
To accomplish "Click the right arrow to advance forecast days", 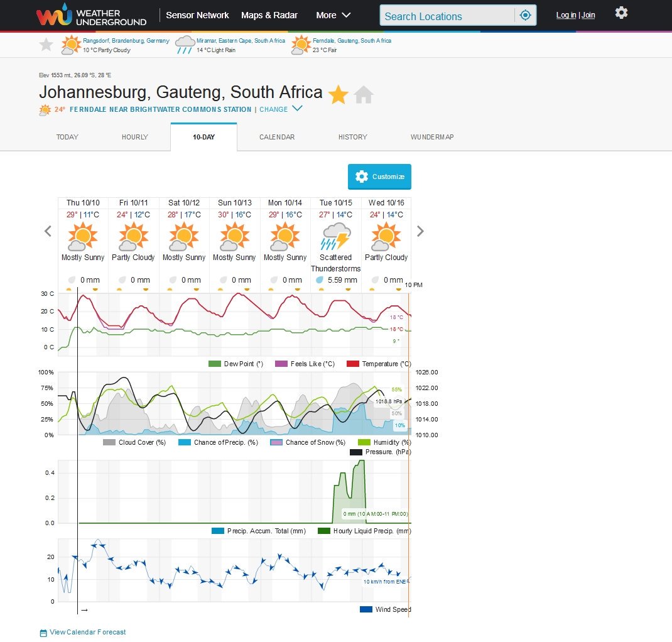I will (x=420, y=231).
